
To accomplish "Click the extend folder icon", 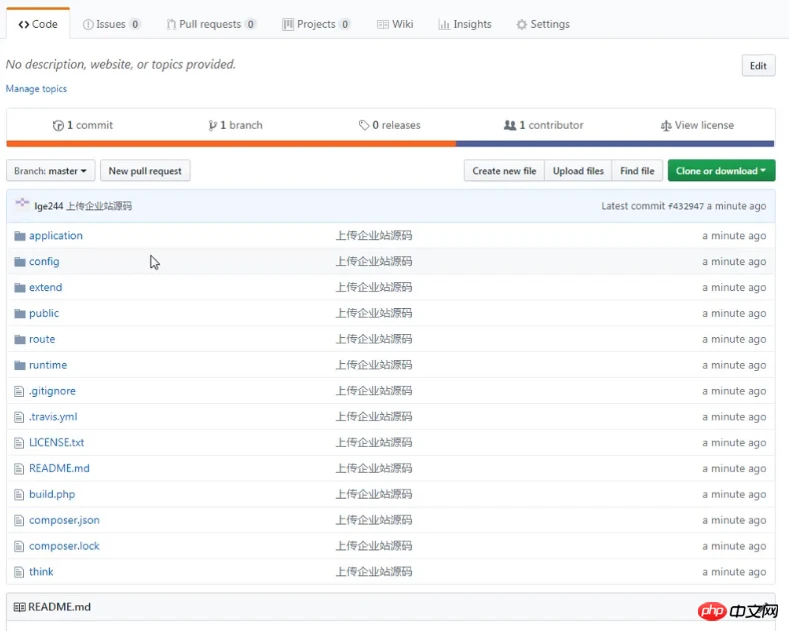I will click(20, 288).
